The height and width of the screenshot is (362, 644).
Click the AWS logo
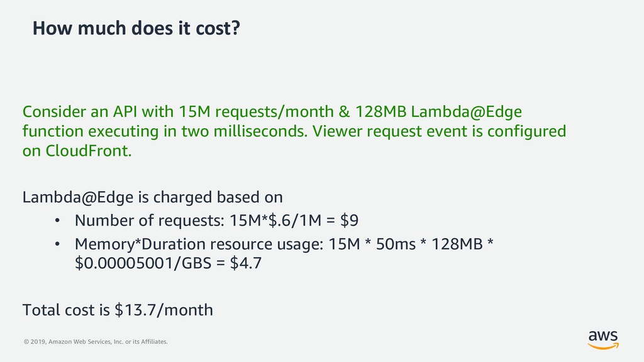pos(603,340)
